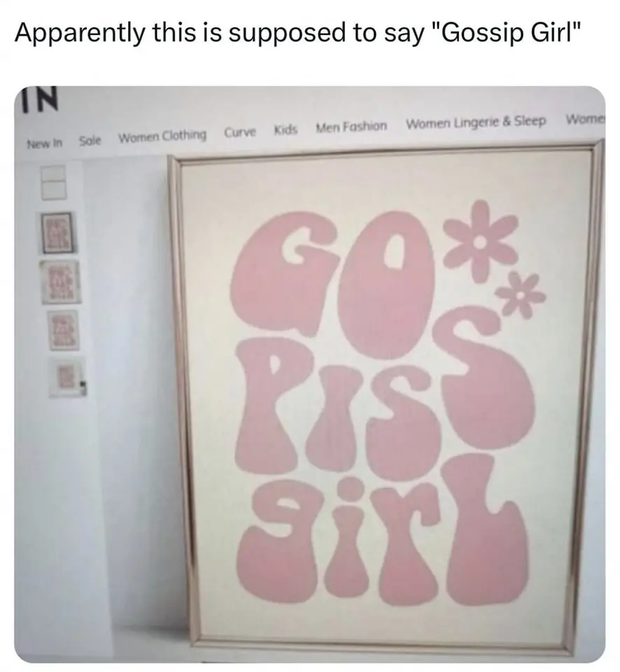Open the Women Clothing category
This screenshot has width=620, height=672.
pos(162,136)
